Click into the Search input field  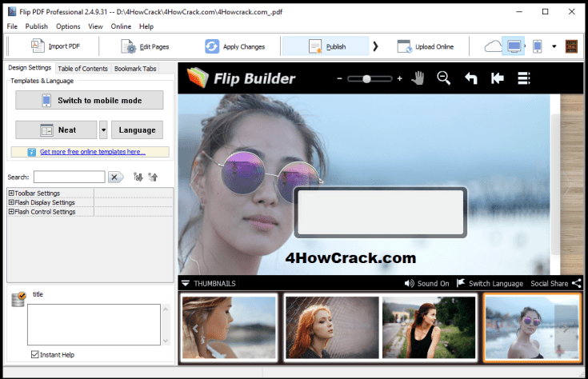(70, 177)
